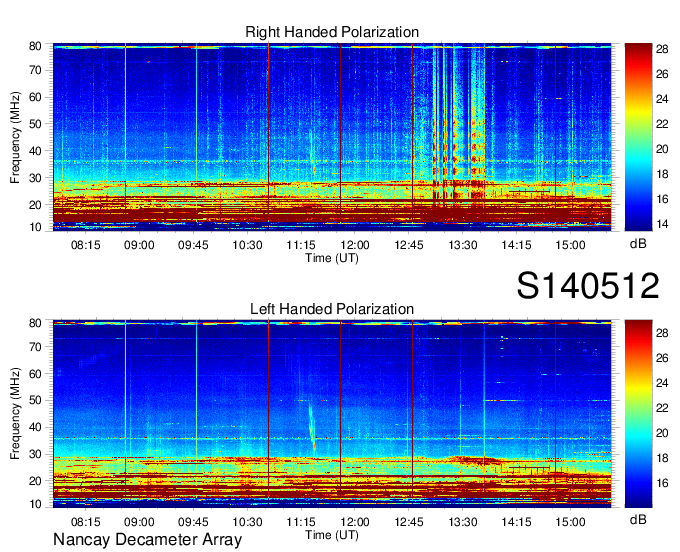This screenshot has width=680, height=552.
Task: Click 'Frequency (MHz)' axis label of right-handed plot
Action: click(x=15, y=137)
